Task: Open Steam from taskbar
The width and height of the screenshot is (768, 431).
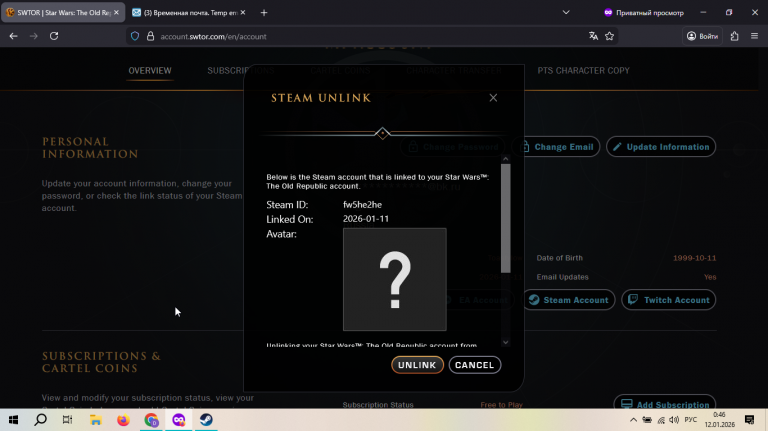Action: click(x=206, y=420)
